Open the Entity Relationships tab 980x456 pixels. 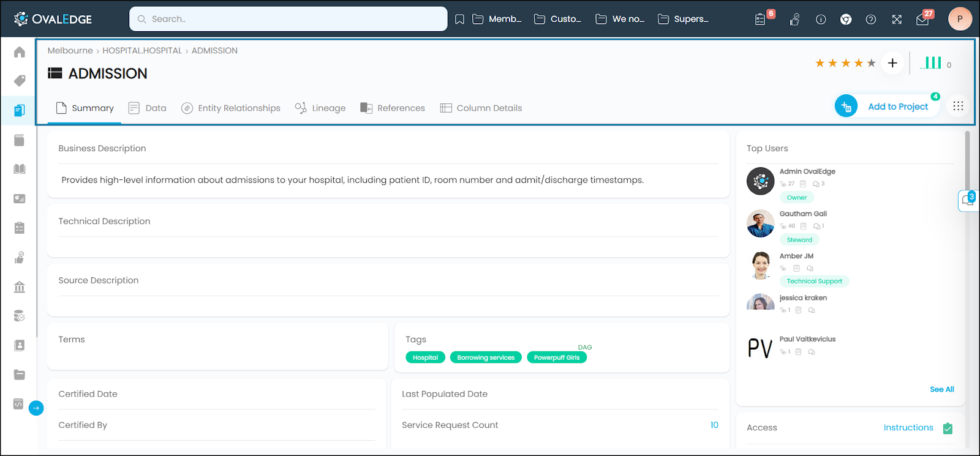pyautogui.click(x=231, y=108)
